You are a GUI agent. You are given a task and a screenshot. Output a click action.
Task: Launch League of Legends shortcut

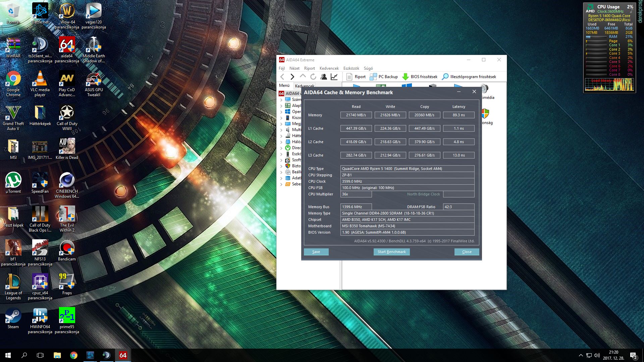(x=13, y=287)
